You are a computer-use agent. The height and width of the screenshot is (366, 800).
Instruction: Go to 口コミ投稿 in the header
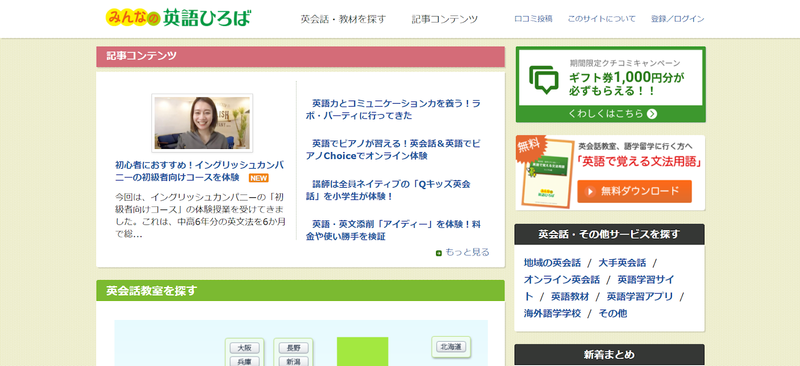[533, 19]
